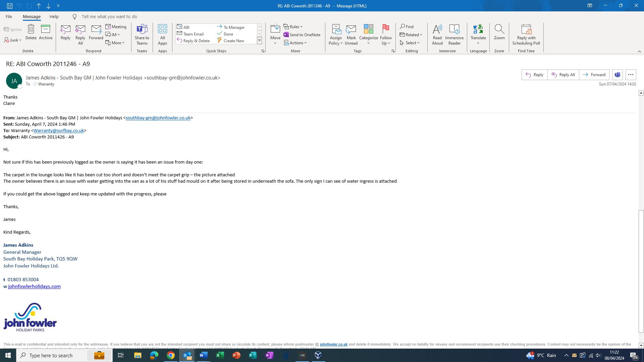Click the Forward icon in ribbon
Image resolution: width=644 pixels, height=362 pixels.
[x=96, y=29]
